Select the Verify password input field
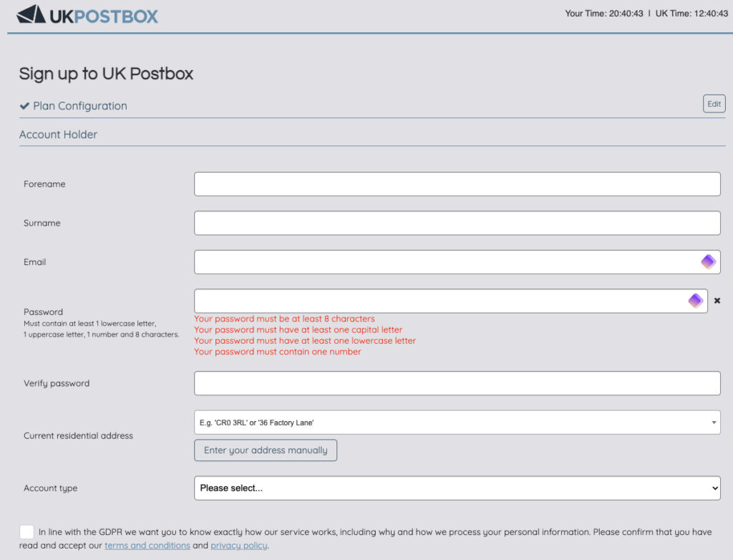Screen dimensions: 733x560 (457, 383)
